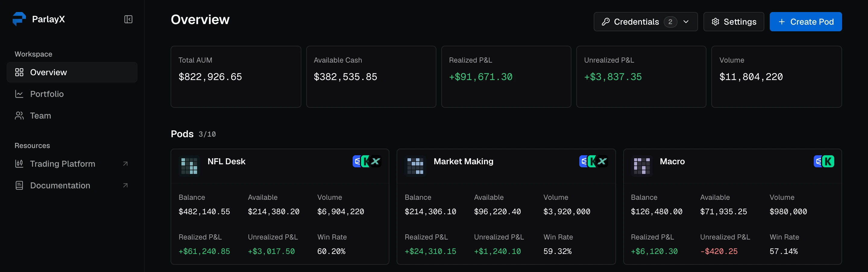The width and height of the screenshot is (868, 272).
Task: Click the total Volume $11,804,220
Action: 751,77
